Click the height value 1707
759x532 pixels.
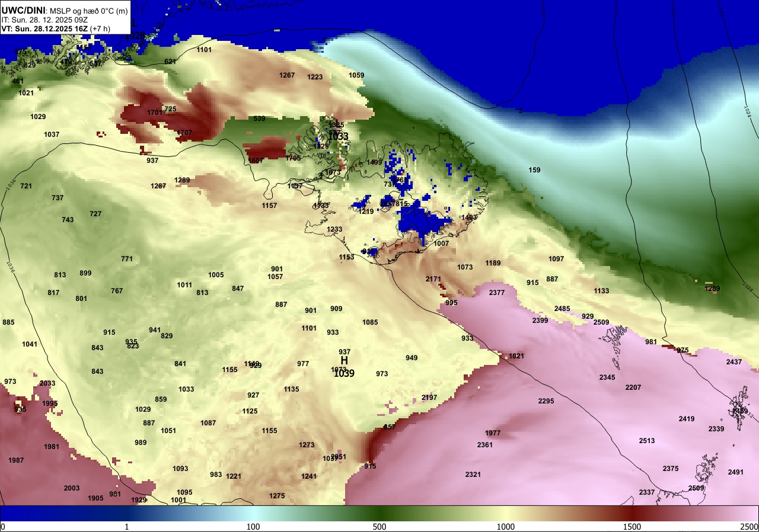click(x=184, y=133)
